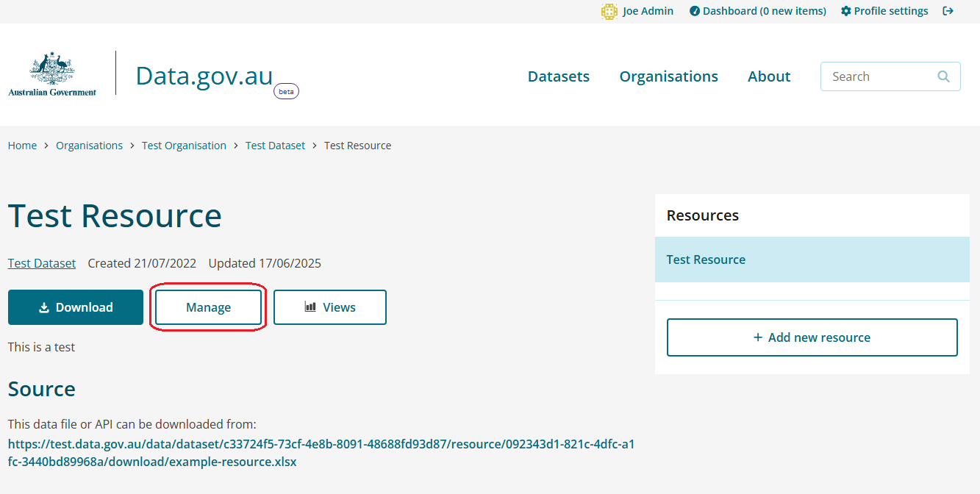Click 'This data file or API can be downloaded from:' text
Image resolution: width=980 pixels, height=494 pixels.
tap(132, 424)
